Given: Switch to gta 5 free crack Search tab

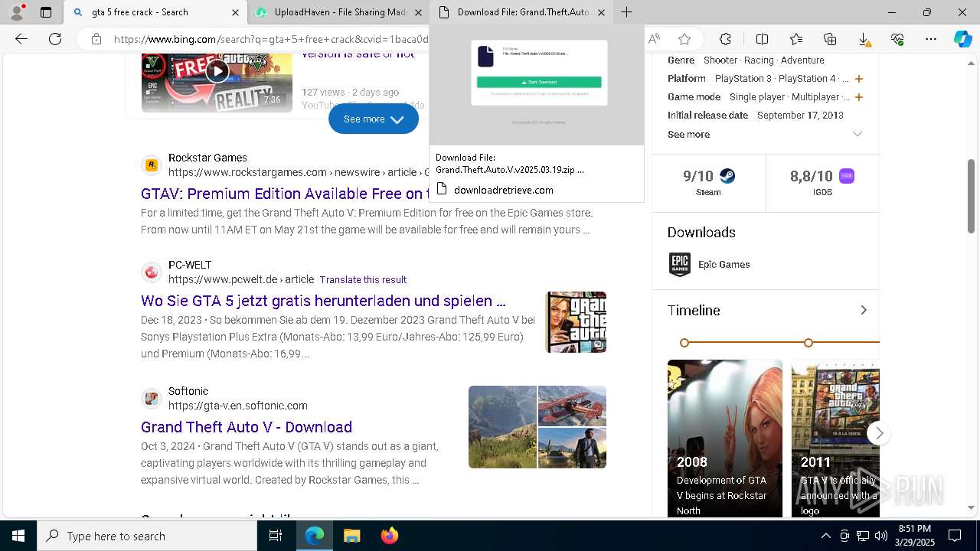Looking at the screenshot, I should (x=155, y=12).
